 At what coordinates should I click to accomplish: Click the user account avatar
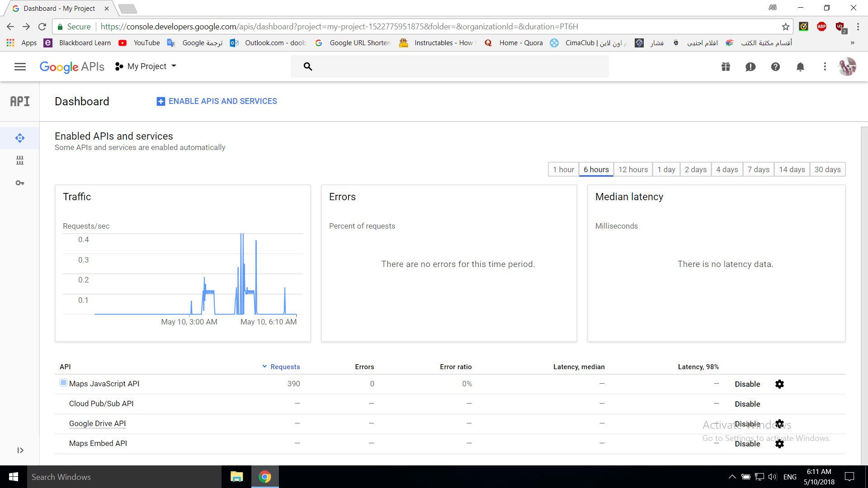click(847, 67)
